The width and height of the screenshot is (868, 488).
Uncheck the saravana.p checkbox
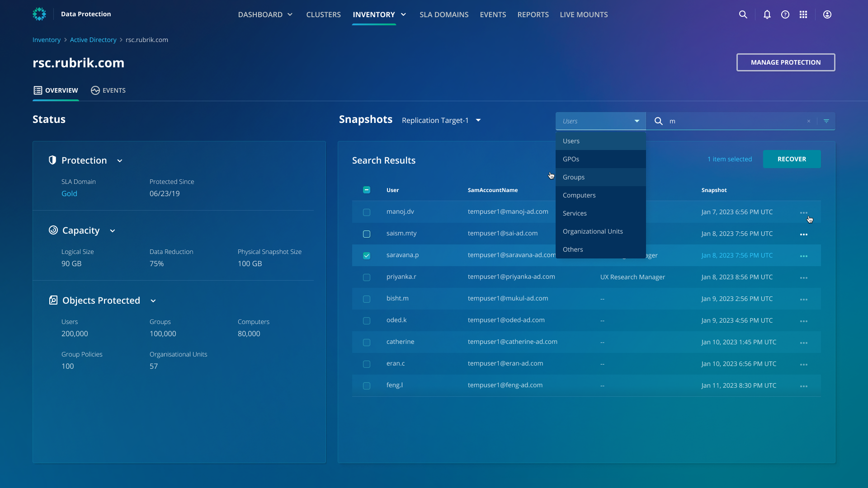pos(367,256)
